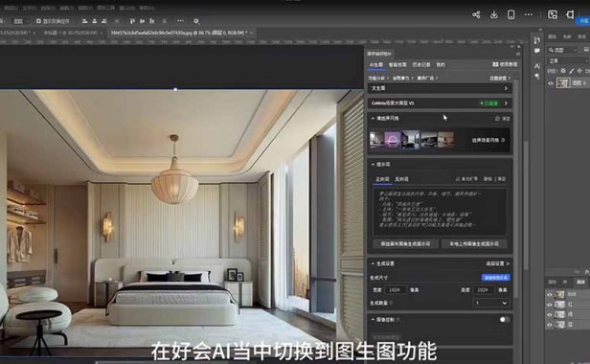Open the history panel icon in side dock
Image resolution: width=590 pixels, height=364 pixels.
click(x=537, y=40)
